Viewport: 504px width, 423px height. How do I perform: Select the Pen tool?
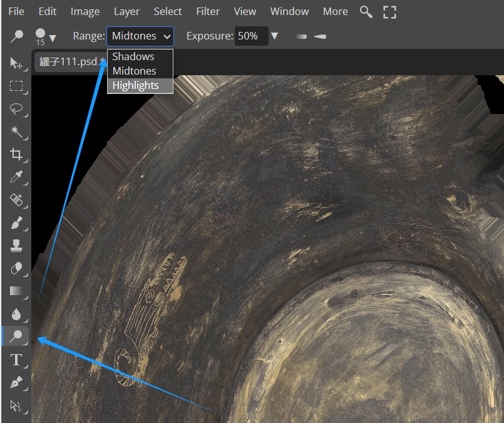16,382
